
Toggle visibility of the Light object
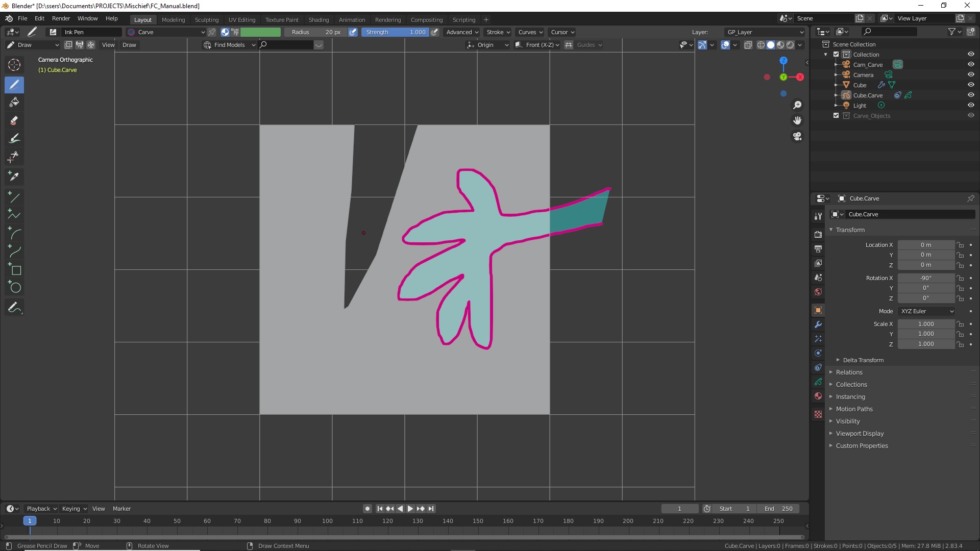[971, 106]
